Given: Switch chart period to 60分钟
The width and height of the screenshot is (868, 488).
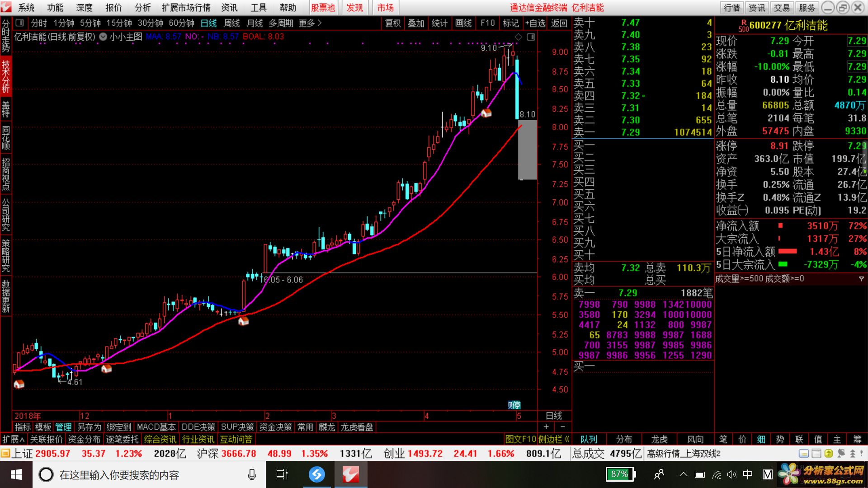Looking at the screenshot, I should [181, 23].
